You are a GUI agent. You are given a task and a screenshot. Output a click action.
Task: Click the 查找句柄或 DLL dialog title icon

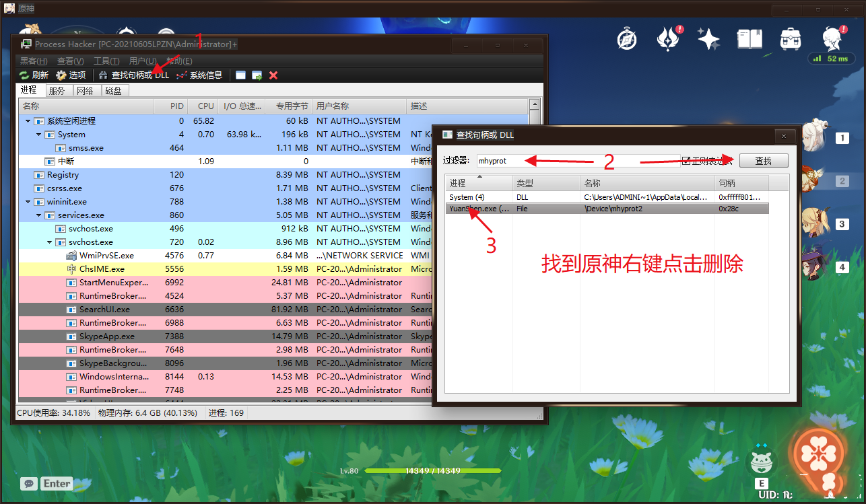(x=447, y=135)
